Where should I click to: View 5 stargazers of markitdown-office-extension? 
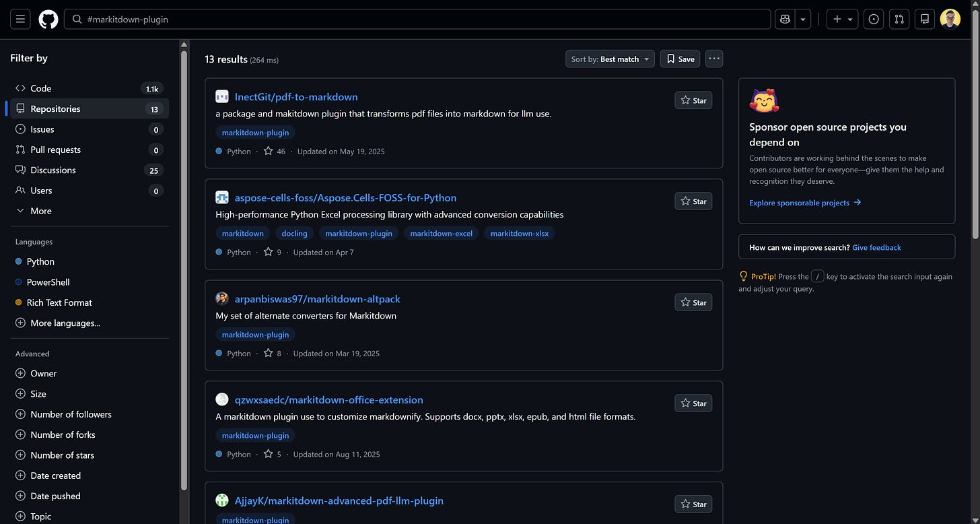pos(273,455)
